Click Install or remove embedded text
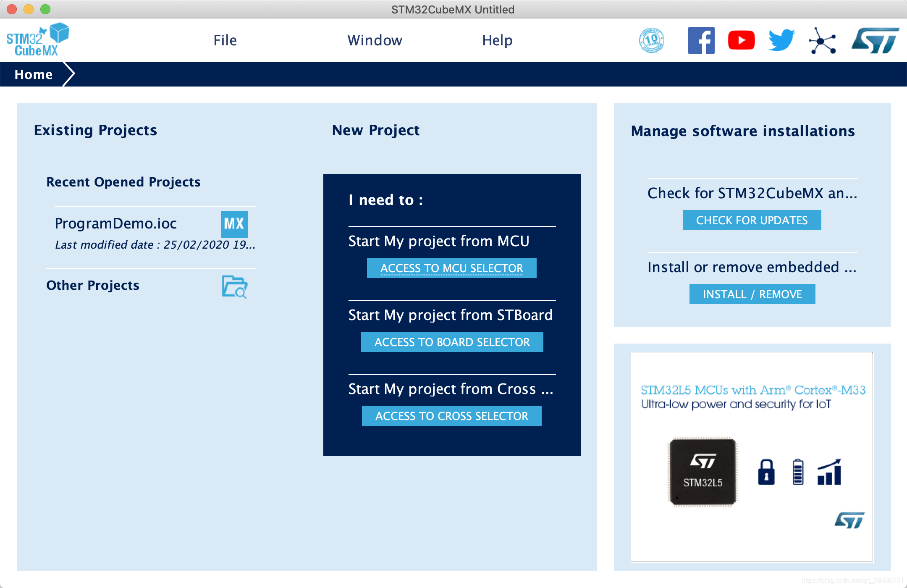This screenshot has height=588, width=907. [x=752, y=267]
